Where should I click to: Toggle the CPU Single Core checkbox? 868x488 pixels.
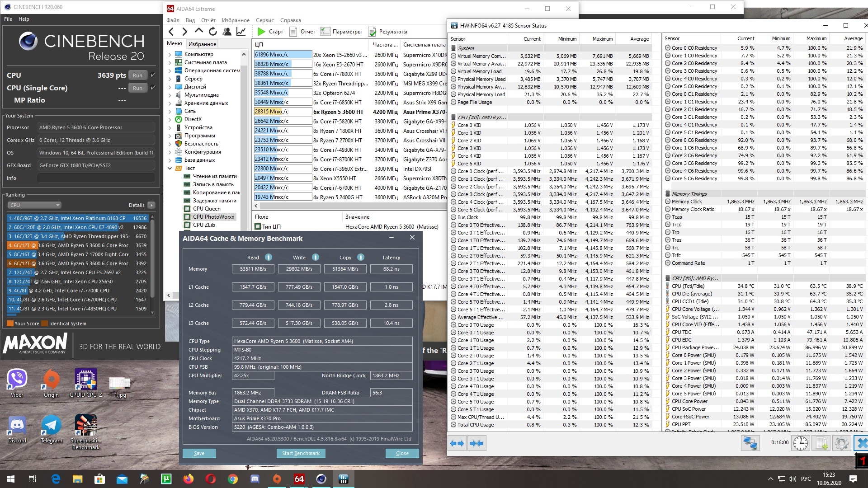(x=153, y=88)
